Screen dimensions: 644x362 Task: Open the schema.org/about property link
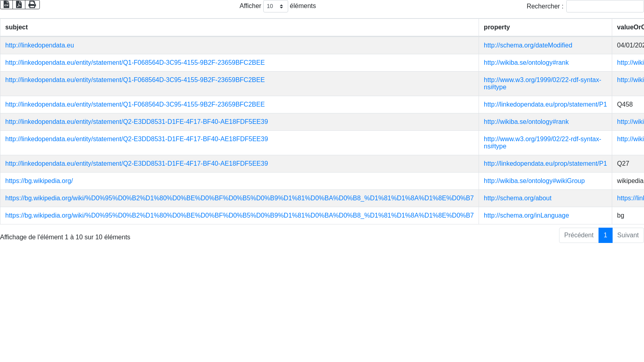point(517,198)
